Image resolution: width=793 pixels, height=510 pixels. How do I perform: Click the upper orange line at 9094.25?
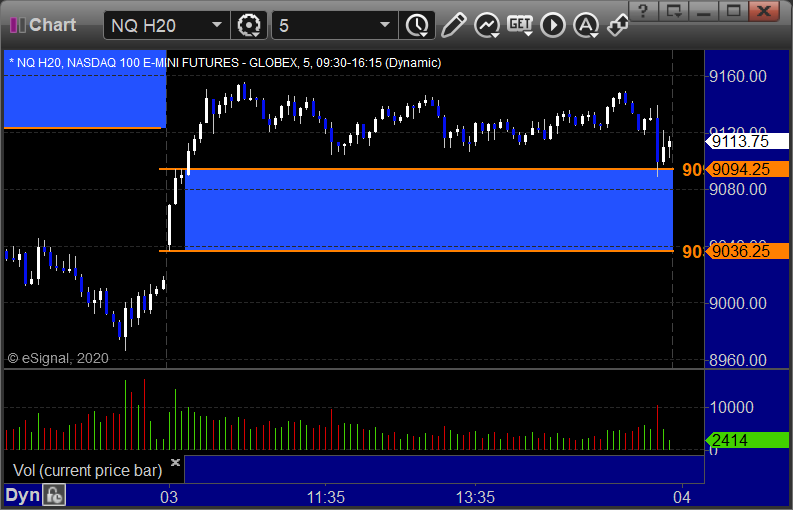point(416,168)
